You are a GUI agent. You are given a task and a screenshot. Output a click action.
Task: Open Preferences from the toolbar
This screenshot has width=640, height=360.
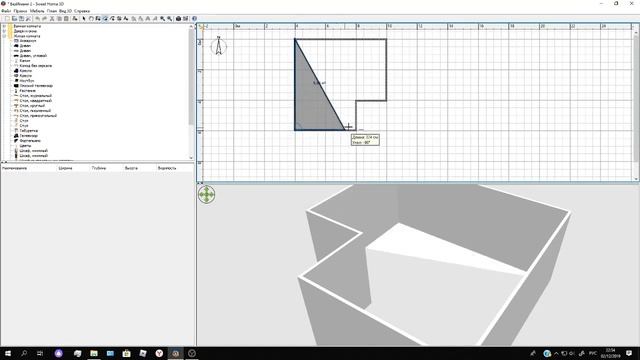(x=28, y=18)
